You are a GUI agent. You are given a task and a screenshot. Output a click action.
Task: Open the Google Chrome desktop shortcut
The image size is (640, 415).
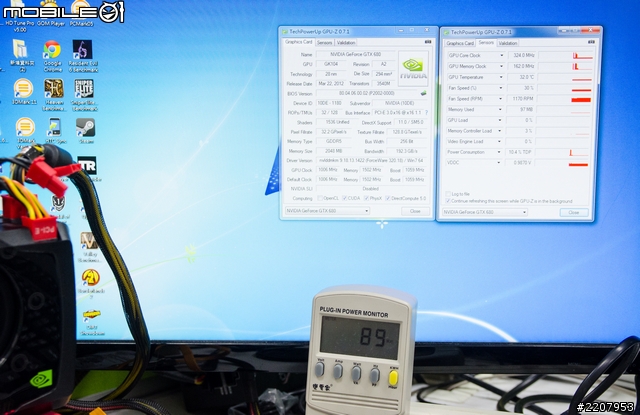(x=52, y=55)
